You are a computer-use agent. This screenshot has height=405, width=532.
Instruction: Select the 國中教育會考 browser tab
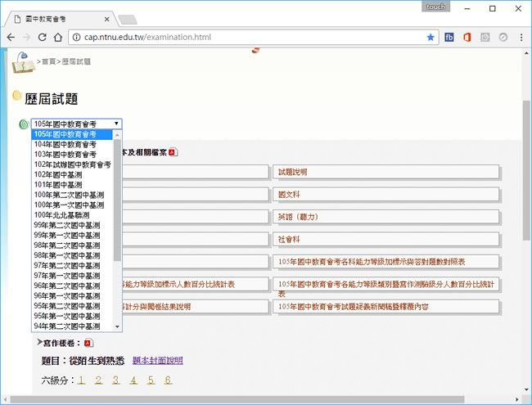click(x=57, y=19)
